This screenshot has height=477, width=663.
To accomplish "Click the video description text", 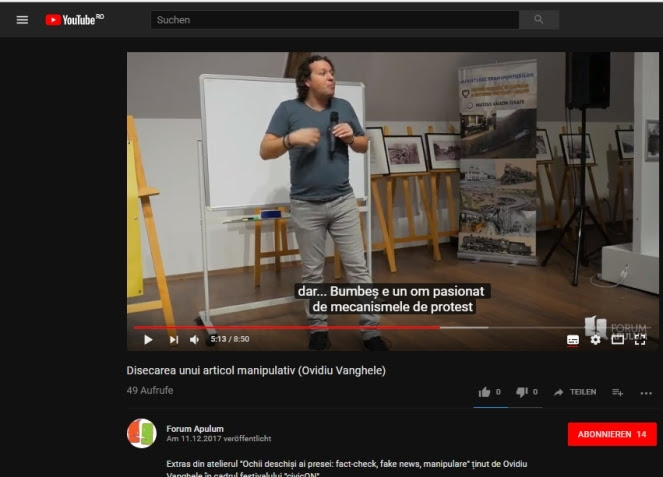I will [347, 469].
